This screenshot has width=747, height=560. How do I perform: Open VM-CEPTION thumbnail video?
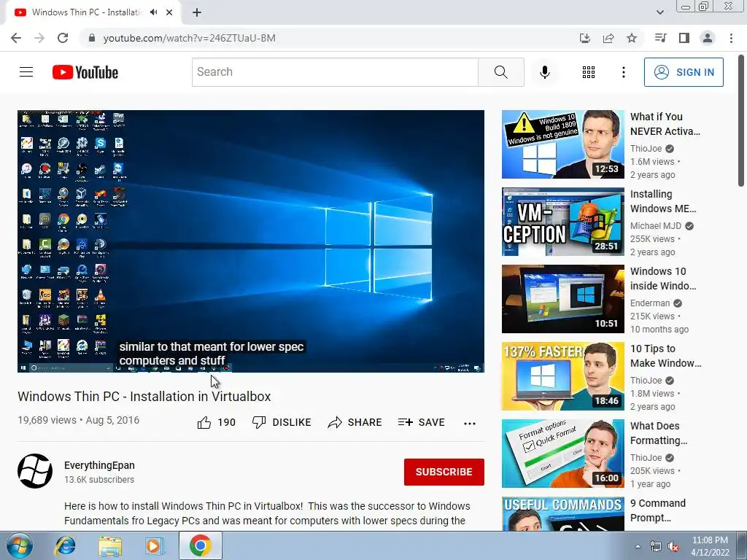pos(562,222)
